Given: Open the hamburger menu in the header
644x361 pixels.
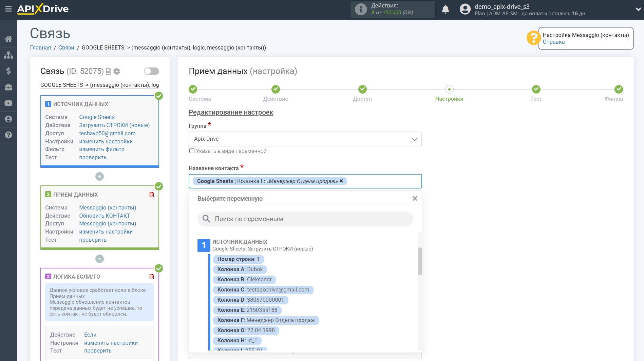Looking at the screenshot, I should [8, 9].
